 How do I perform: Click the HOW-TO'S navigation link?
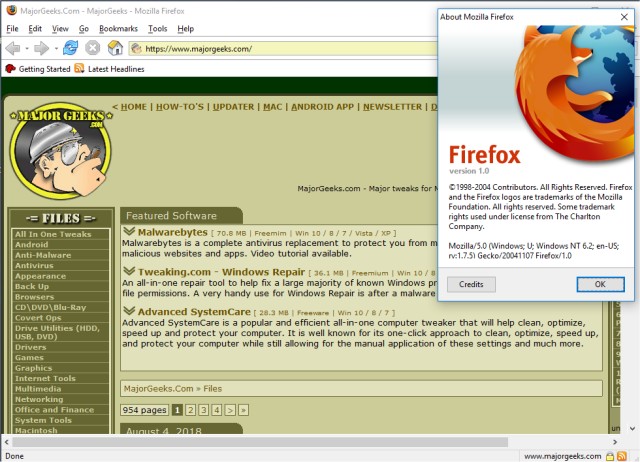(180, 107)
